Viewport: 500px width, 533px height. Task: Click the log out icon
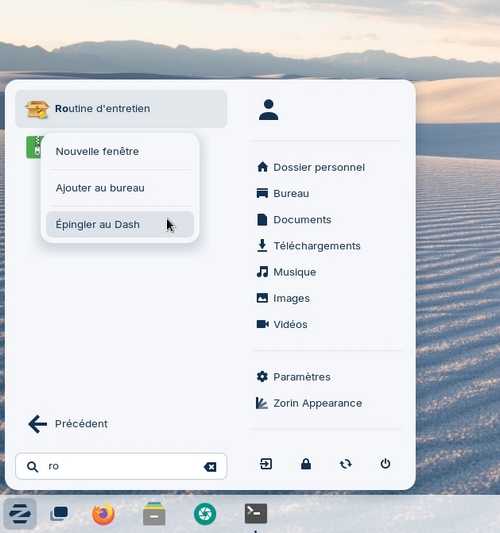pyautogui.click(x=266, y=464)
